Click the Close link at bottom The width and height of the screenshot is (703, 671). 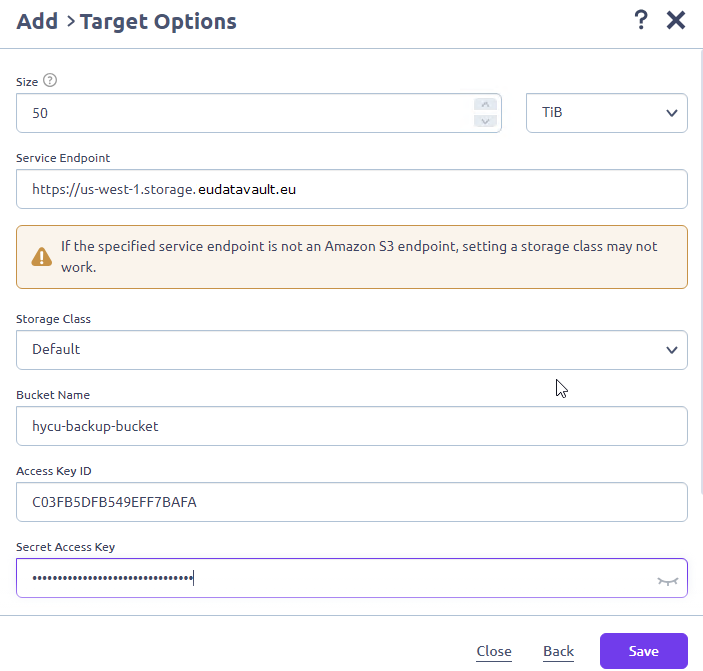[494, 651]
